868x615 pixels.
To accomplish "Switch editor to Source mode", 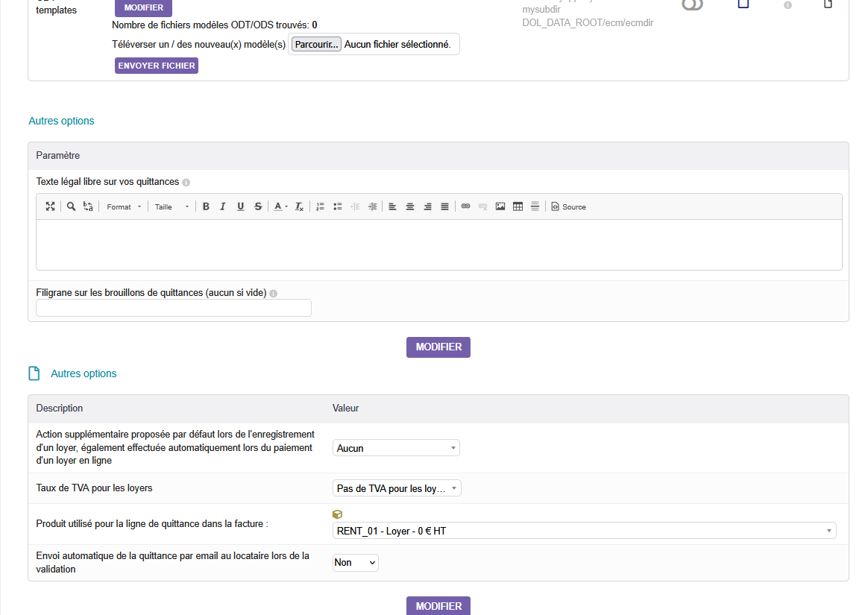I will coord(568,206).
